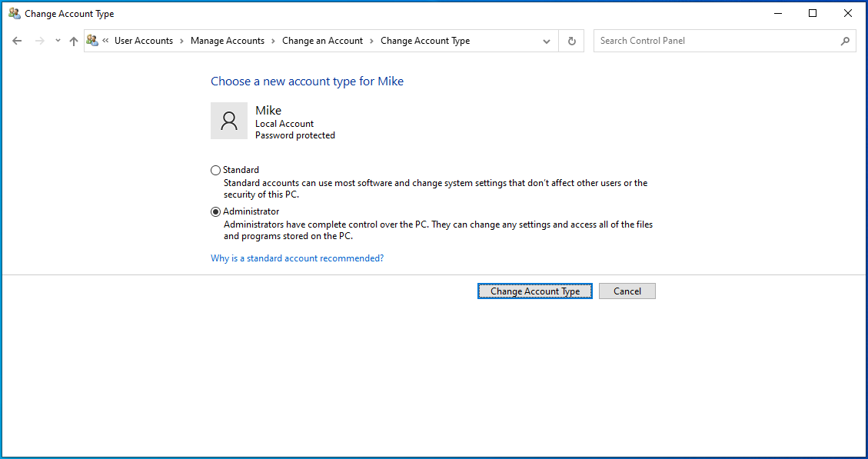Open 'Why is a standard account recommended?' link

coord(297,258)
